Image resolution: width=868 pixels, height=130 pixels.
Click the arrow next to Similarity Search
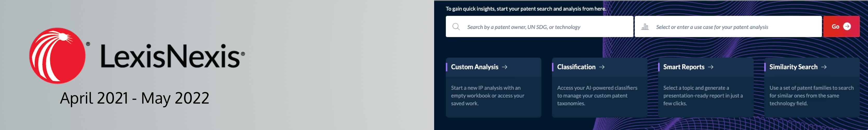pos(824,67)
